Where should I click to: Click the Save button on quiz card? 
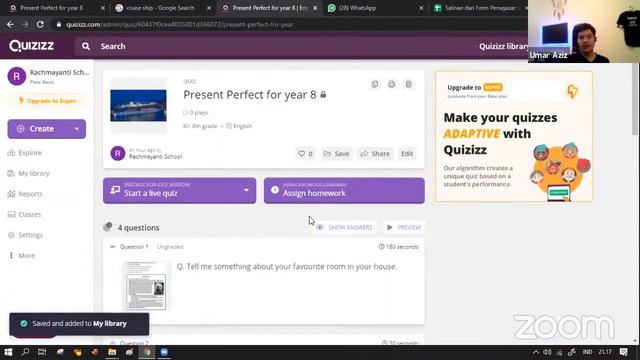click(x=336, y=153)
